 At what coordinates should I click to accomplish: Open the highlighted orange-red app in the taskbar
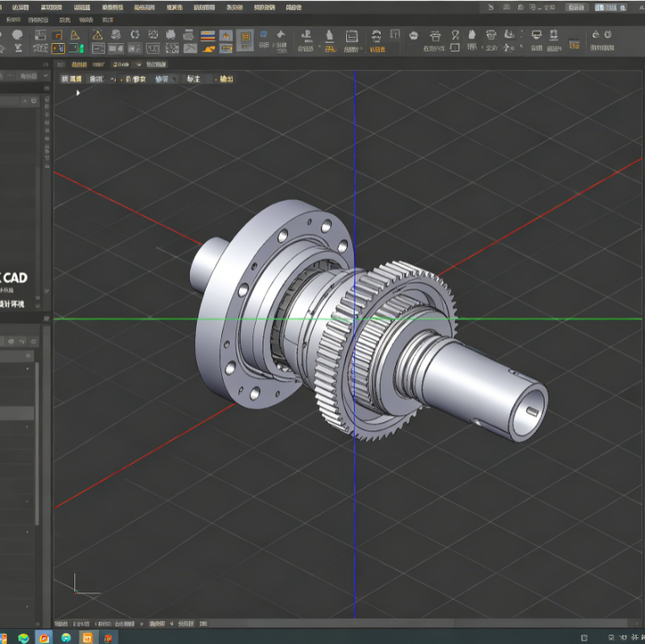click(44, 637)
